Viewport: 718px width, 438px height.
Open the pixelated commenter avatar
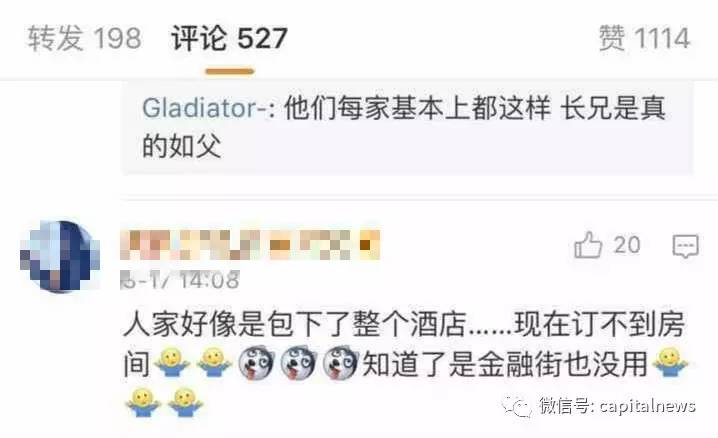(60, 256)
